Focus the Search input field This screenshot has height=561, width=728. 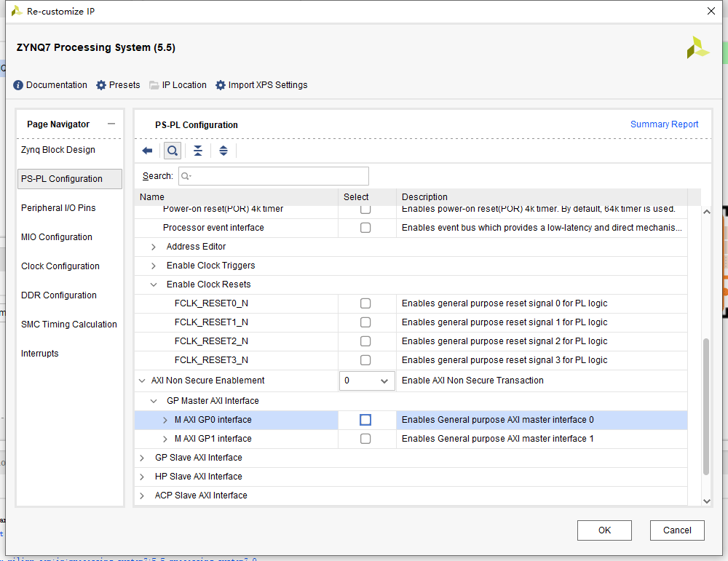pyautogui.click(x=274, y=176)
